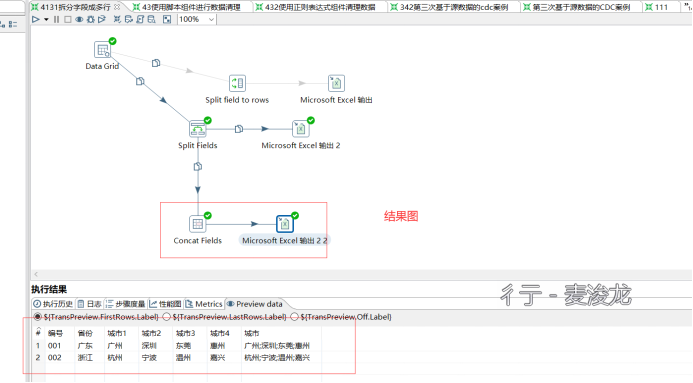Select the 4131拆分字段成多行 tab
This screenshot has width=693, height=383.
[75, 7]
